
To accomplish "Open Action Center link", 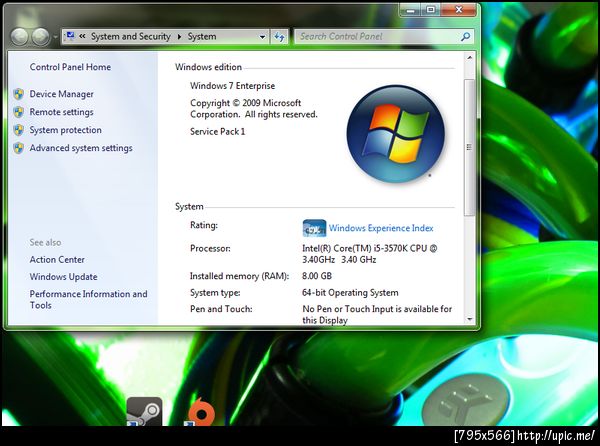I will coord(57,259).
